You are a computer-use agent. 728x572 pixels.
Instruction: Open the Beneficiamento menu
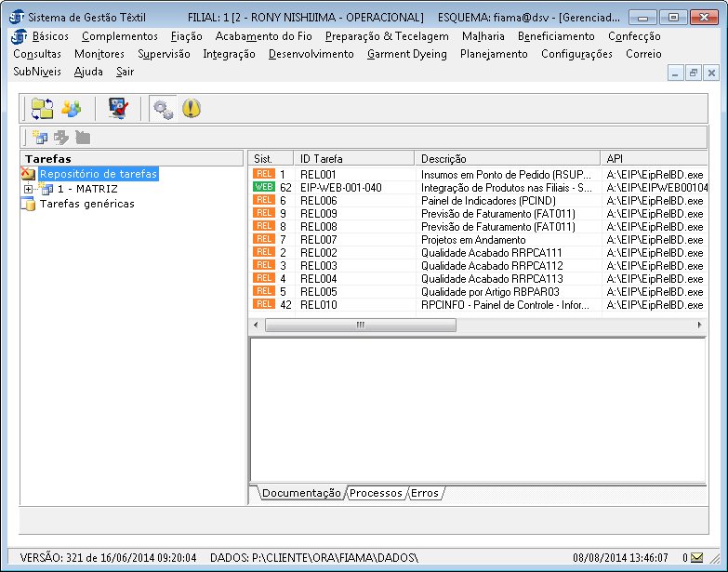556,36
